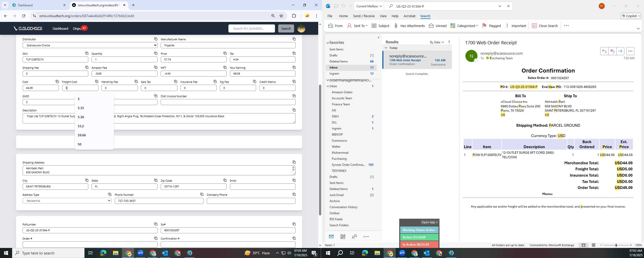Image resolution: width=644 pixels, height=258 pixels.
Task: Filter search by Flagged messages
Action: click(492, 26)
